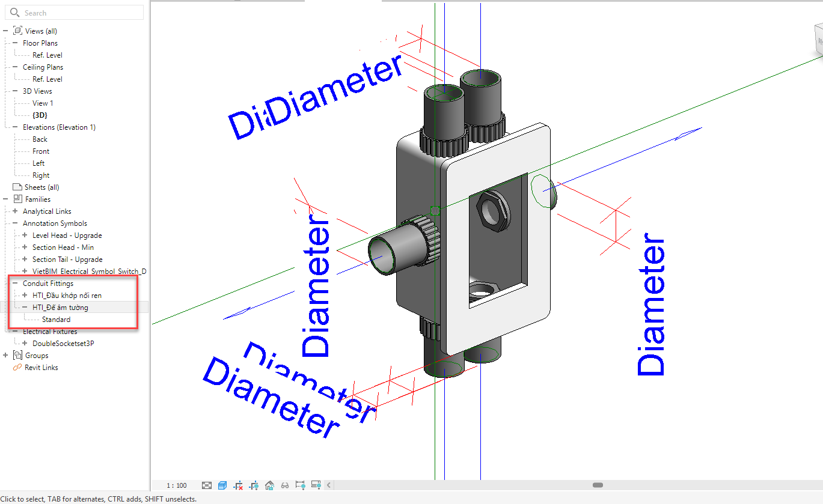Collapse HTI_Đế âm tường family
823x504 pixels.
(x=25, y=307)
